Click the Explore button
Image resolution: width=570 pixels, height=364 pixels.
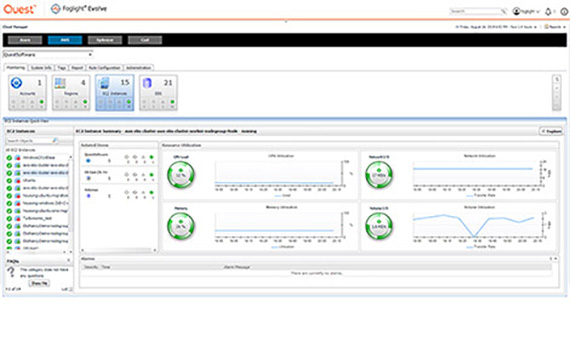[x=551, y=131]
